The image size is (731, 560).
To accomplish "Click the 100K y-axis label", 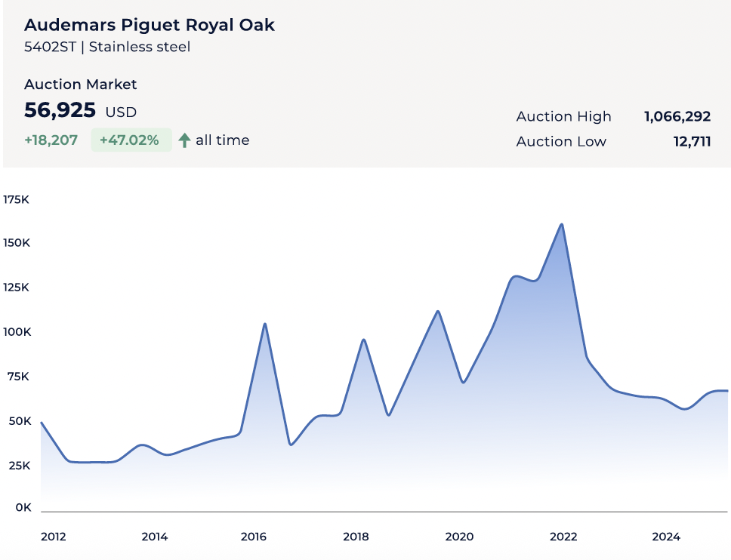I will (16, 332).
